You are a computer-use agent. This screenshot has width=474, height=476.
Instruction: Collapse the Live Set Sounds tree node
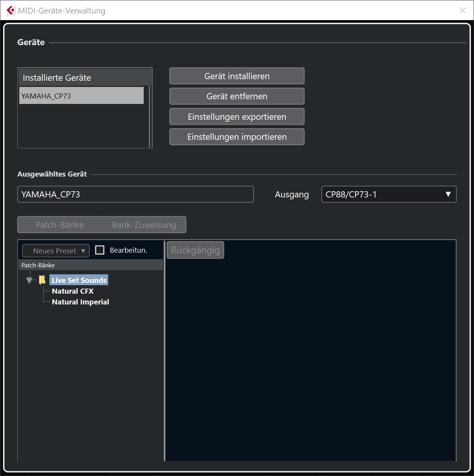(x=29, y=280)
